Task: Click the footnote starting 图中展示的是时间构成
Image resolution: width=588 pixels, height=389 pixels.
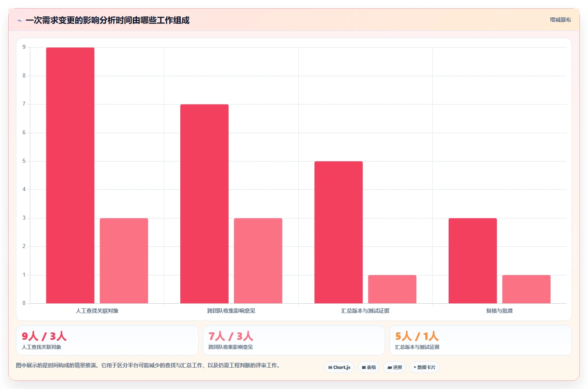Action: 149,365
